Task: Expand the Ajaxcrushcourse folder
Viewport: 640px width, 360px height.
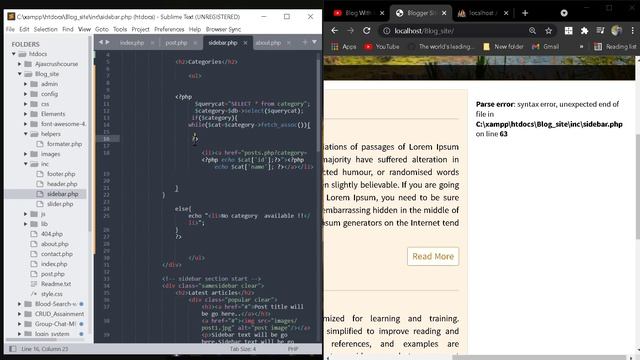Action: [20, 64]
